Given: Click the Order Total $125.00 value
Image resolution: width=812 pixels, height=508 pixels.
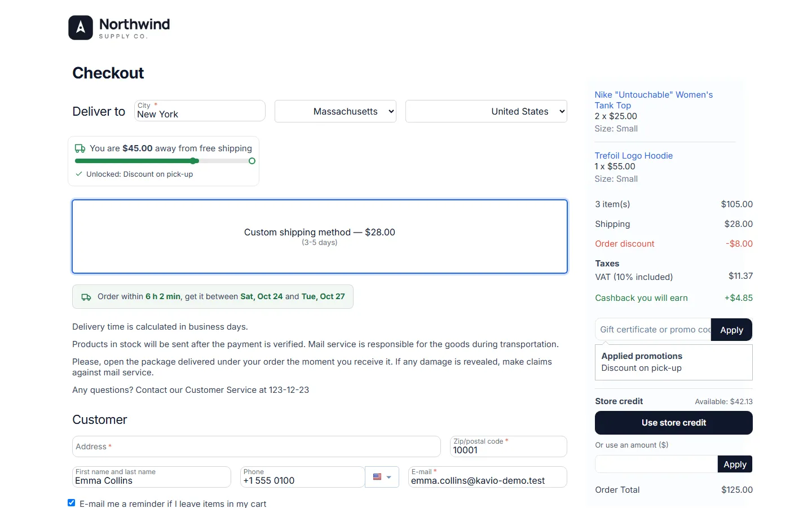Looking at the screenshot, I should [736, 490].
